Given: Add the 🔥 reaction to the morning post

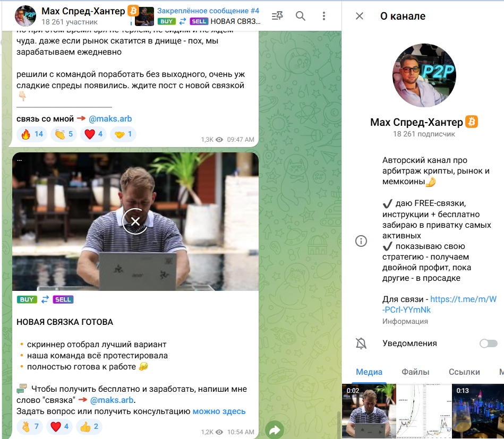Looking at the screenshot, I should click(31, 134).
